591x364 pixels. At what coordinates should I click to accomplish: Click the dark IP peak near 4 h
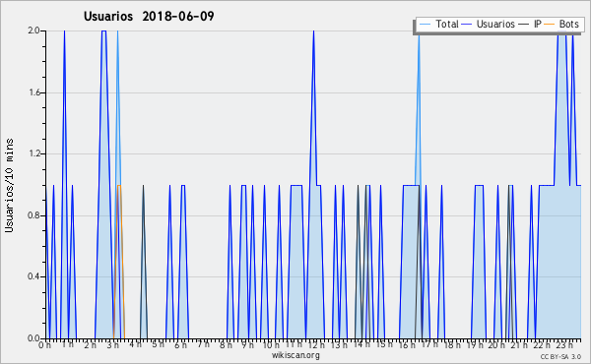point(143,186)
